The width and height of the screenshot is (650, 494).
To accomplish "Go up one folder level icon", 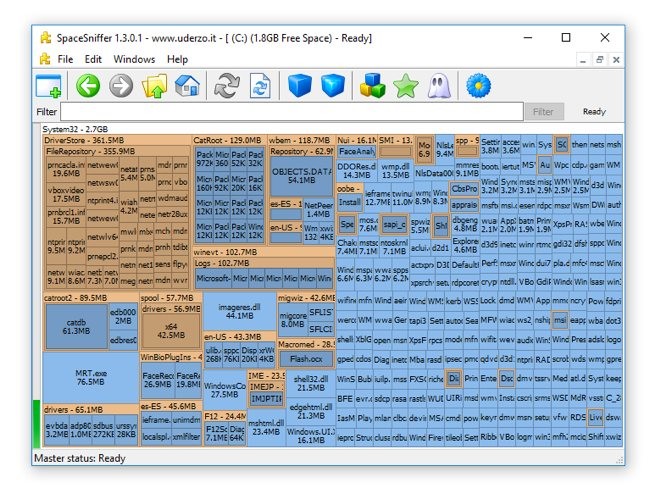I will (154, 86).
